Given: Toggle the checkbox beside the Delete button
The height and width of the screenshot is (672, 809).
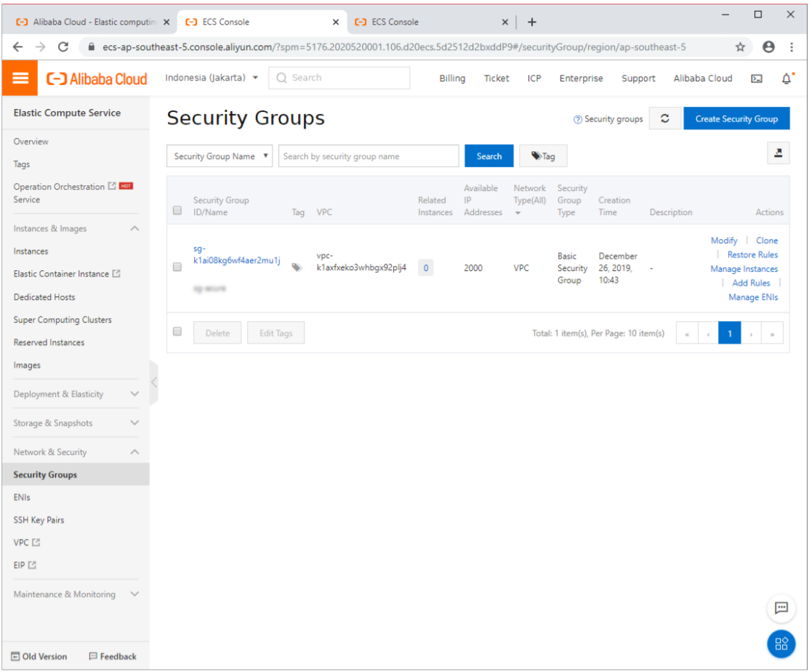Looking at the screenshot, I should click(x=177, y=331).
